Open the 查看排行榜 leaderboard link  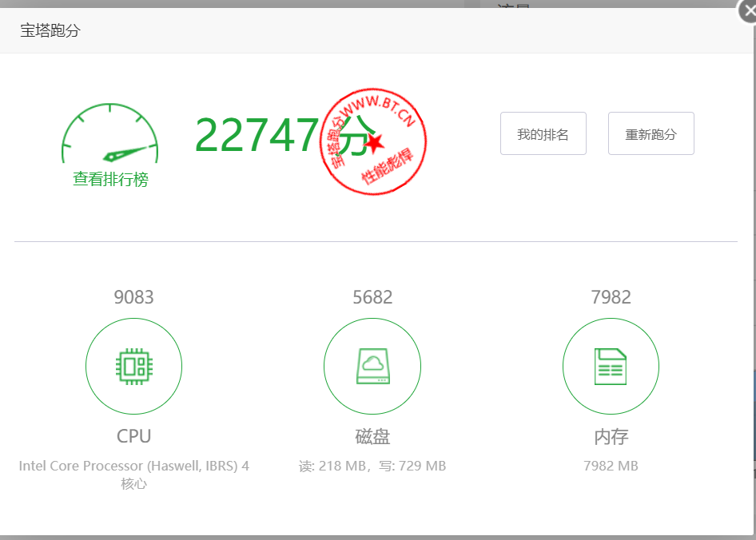(x=110, y=180)
